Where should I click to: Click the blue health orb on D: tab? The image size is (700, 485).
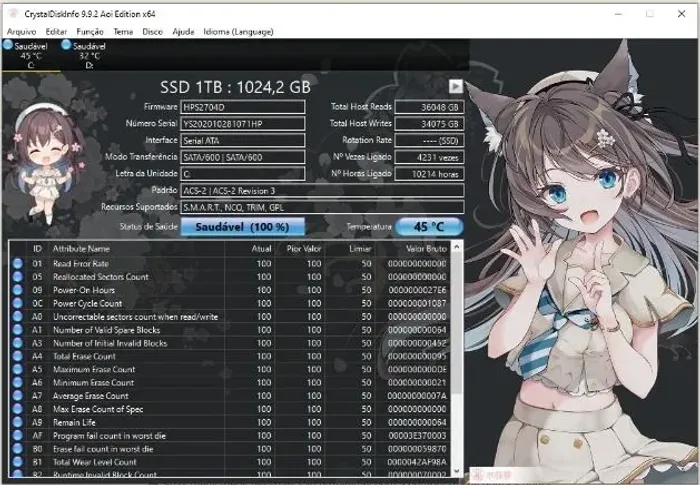(66, 45)
